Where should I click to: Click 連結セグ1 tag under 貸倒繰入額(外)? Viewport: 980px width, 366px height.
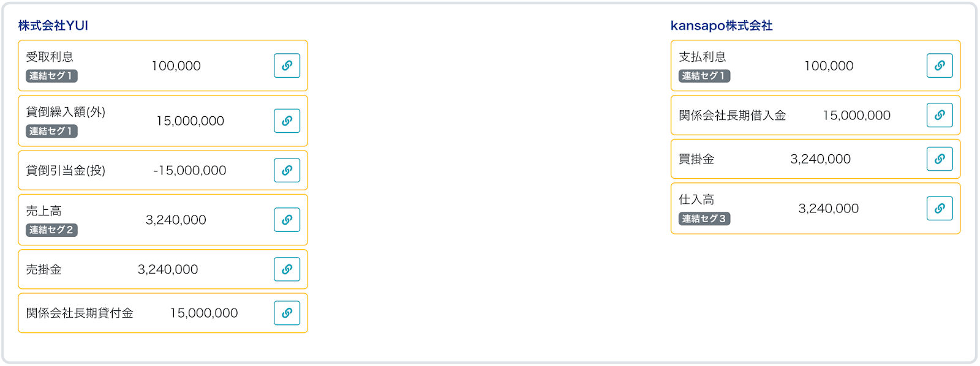pos(51,131)
